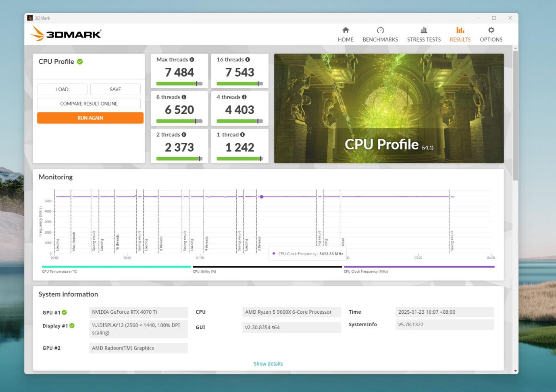Viewport: 556px width, 392px height.
Task: Click the CPU Profile green checkmark icon
Action: [x=80, y=62]
